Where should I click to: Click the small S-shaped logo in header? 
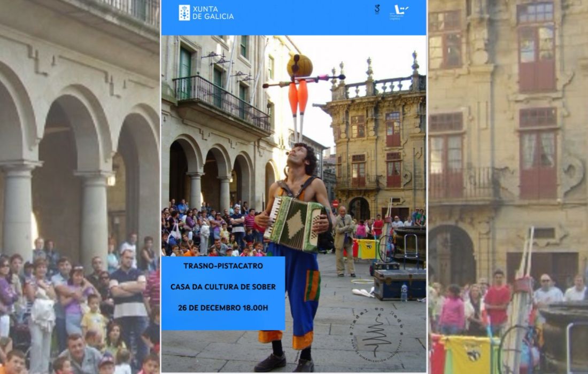pos(377,9)
